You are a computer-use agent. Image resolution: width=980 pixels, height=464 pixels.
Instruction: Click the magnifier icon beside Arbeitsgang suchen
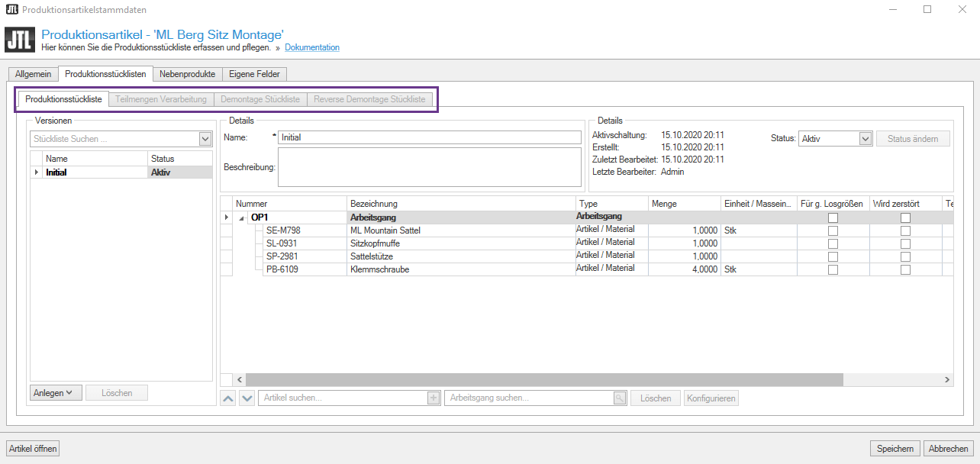[620, 398]
